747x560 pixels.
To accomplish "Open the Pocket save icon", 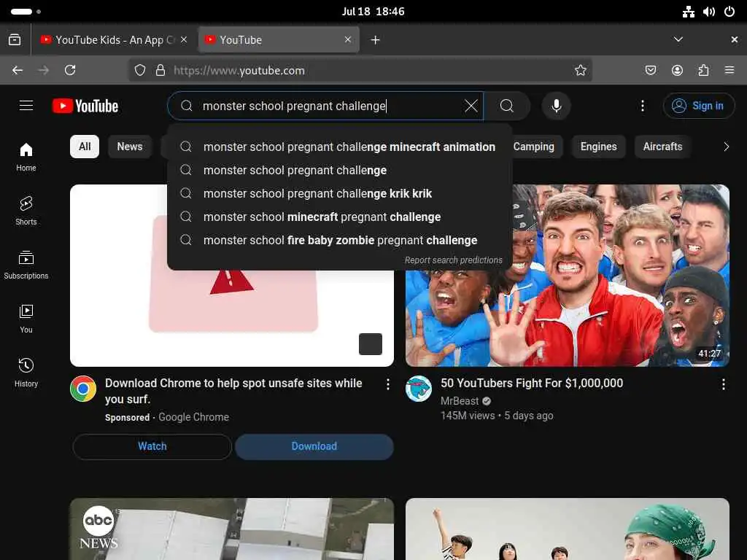I will click(650, 71).
